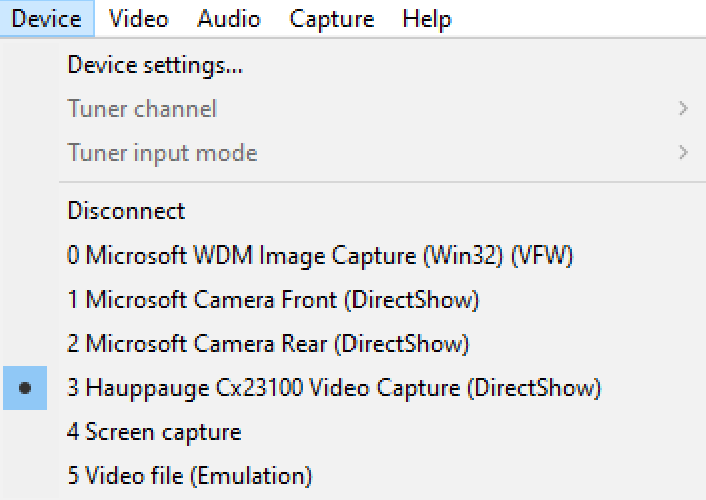706x500 pixels.
Task: Select 3 Hauppauge Cx23100 Video Capture
Action: (354, 388)
